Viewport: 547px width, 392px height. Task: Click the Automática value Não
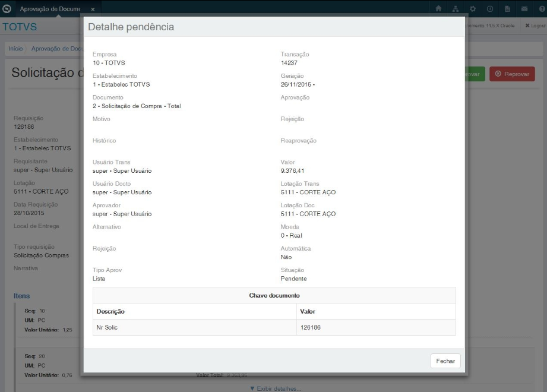click(x=286, y=257)
